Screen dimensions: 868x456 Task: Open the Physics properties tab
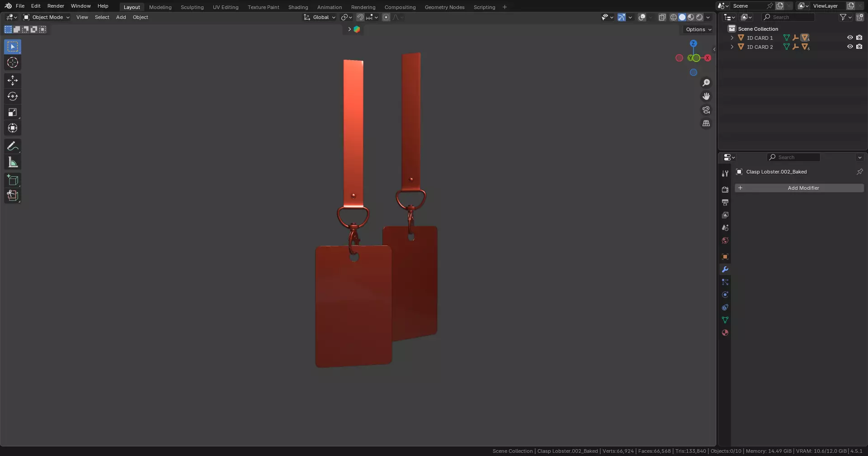point(725,295)
